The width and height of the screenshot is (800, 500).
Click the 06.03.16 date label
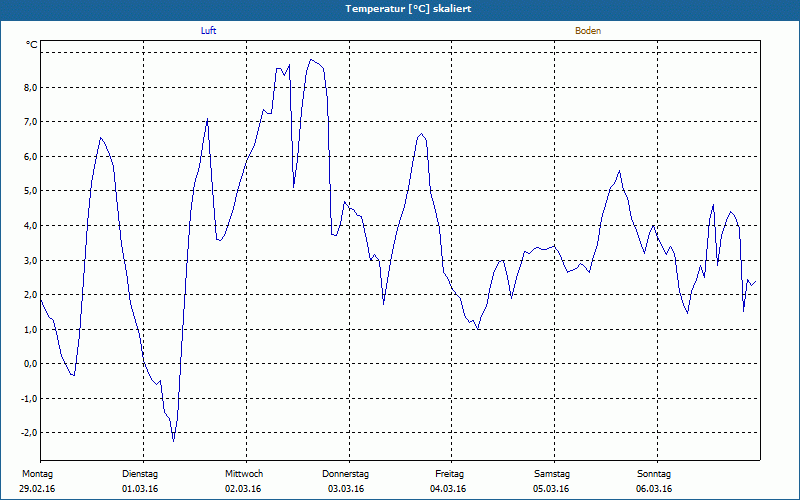(x=654, y=489)
